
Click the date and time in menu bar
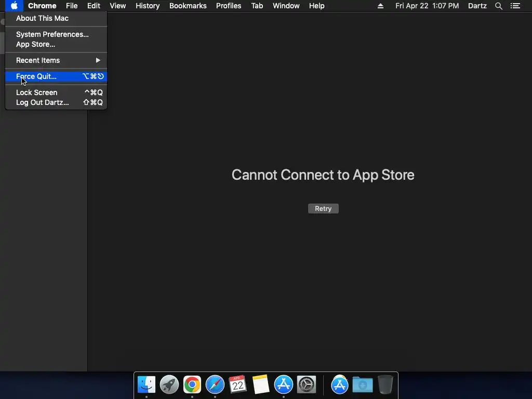pyautogui.click(x=427, y=6)
